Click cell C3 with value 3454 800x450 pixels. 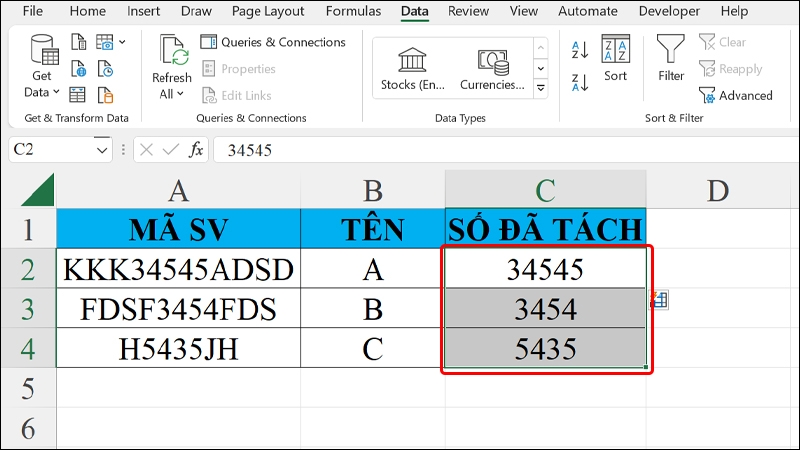(545, 308)
